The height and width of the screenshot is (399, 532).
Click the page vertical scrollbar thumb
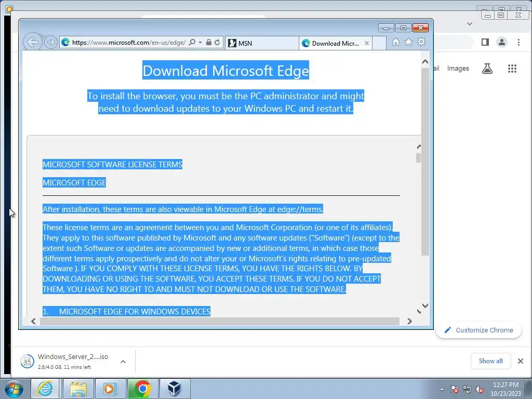pyautogui.click(x=425, y=162)
